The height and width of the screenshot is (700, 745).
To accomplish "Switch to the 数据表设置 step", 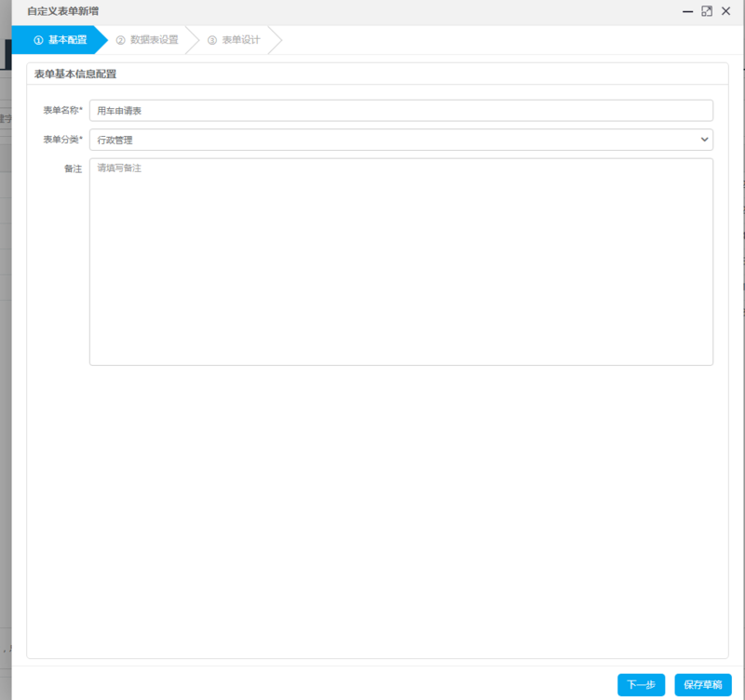I will [154, 40].
